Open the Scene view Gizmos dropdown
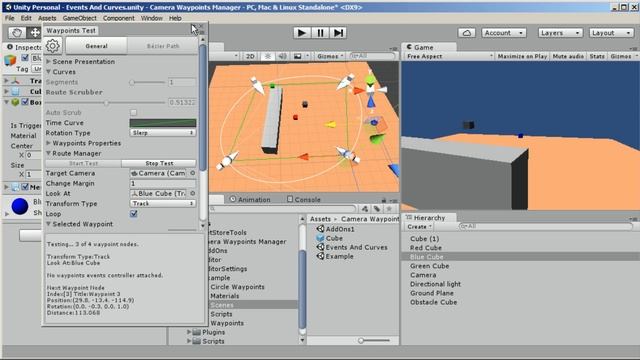The height and width of the screenshot is (360, 640). [x=330, y=56]
